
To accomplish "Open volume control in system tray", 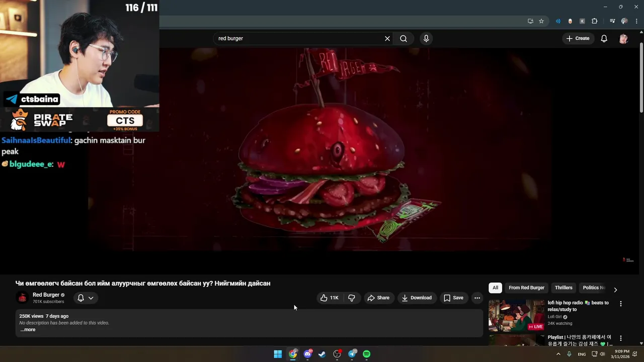I will (602, 354).
